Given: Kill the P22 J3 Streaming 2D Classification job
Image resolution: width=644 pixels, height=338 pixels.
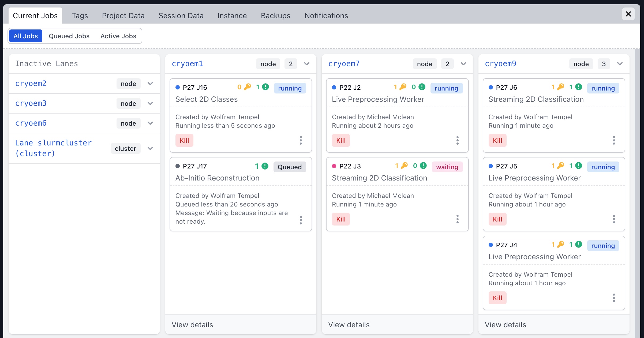Looking at the screenshot, I should (341, 219).
